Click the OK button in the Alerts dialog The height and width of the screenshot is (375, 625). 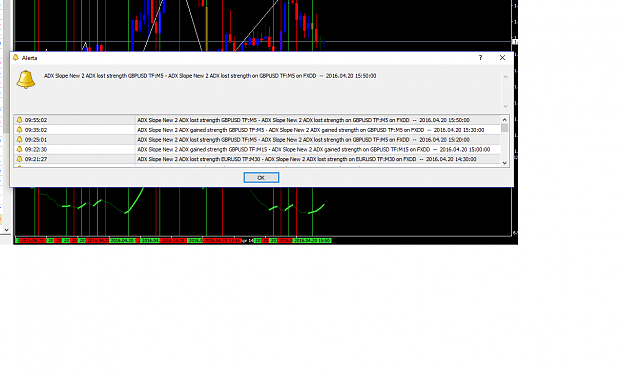coord(261,178)
